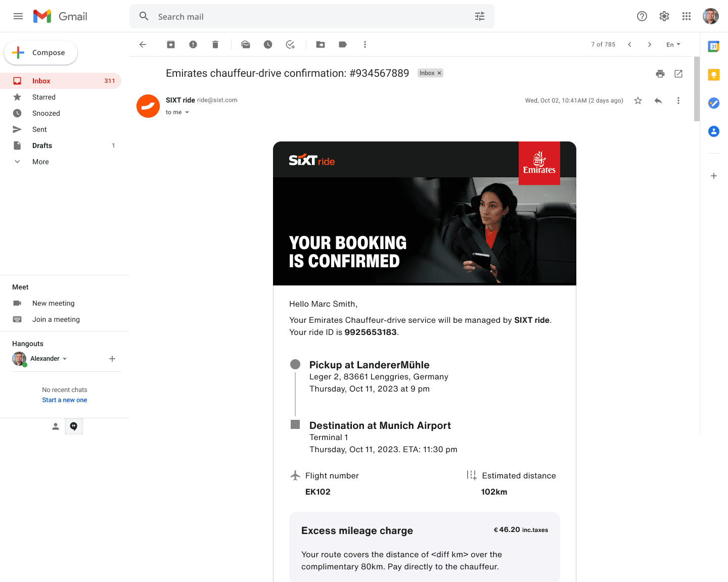Star this SIXT ride email

[638, 101]
